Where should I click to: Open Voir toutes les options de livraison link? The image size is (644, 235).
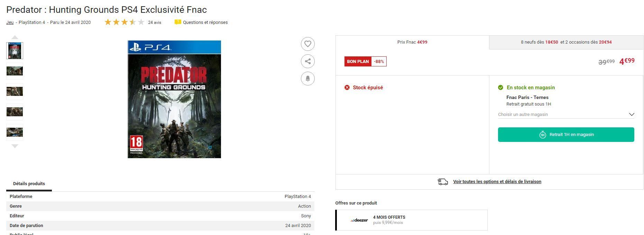(497, 182)
